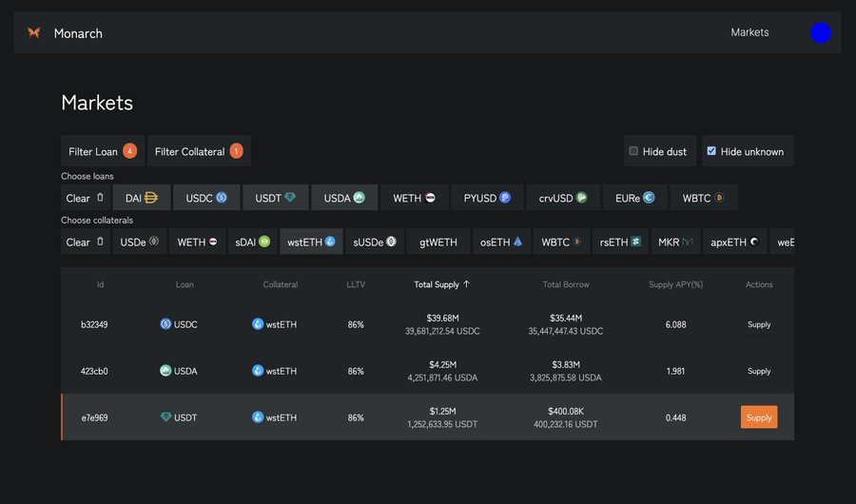Sort by the Collateral column header
The width and height of the screenshot is (856, 504).
[x=280, y=284]
